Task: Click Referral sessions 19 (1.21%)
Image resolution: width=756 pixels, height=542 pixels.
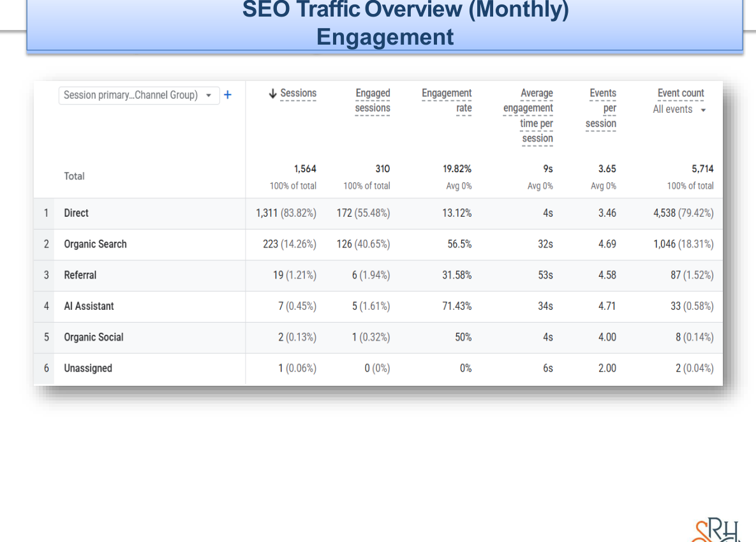Action: 295,275
